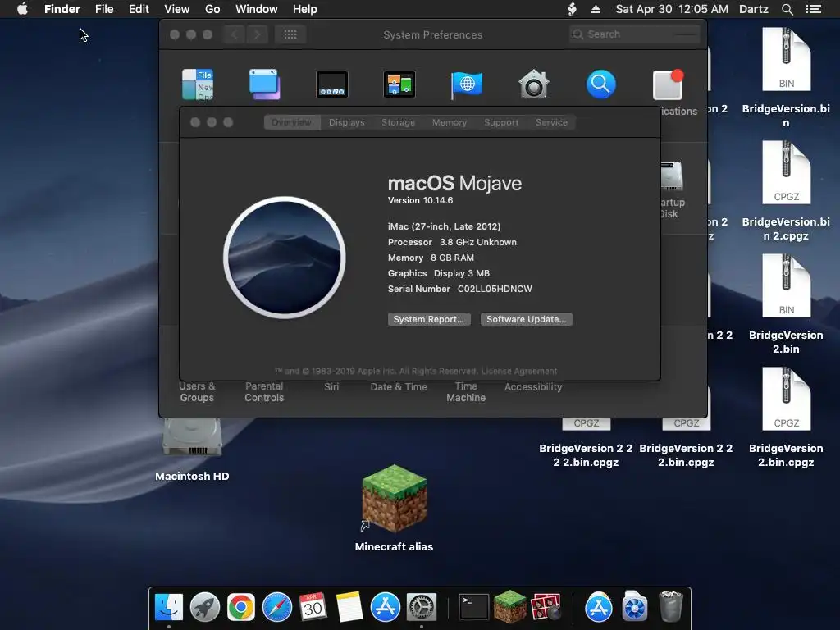Open Language & Region flag icon
The image size is (840, 630).
point(466,84)
